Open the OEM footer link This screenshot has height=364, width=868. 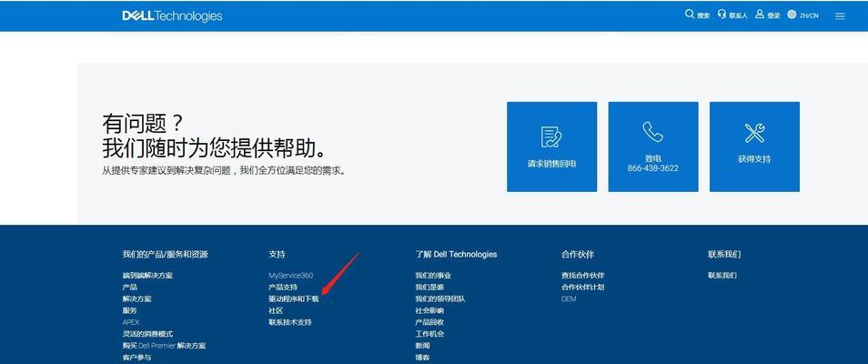569,298
